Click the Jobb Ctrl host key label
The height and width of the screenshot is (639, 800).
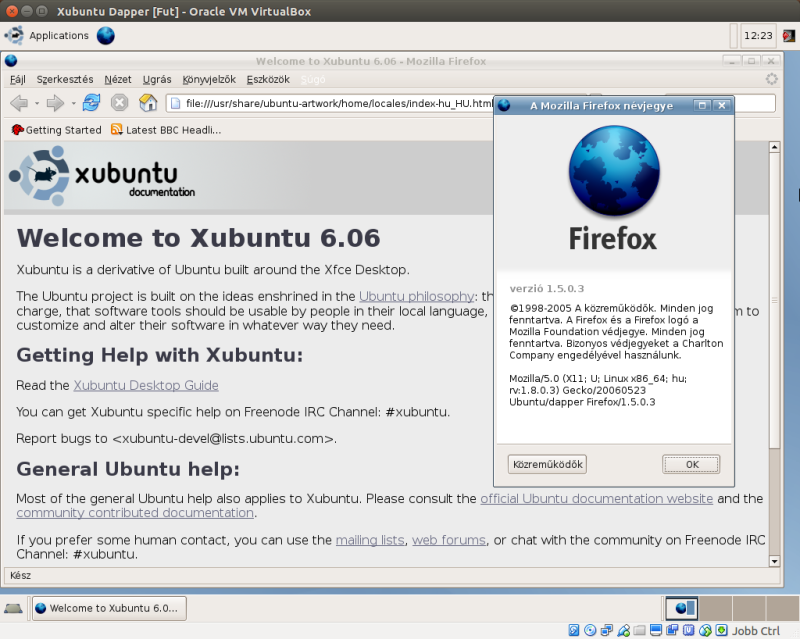(756, 631)
